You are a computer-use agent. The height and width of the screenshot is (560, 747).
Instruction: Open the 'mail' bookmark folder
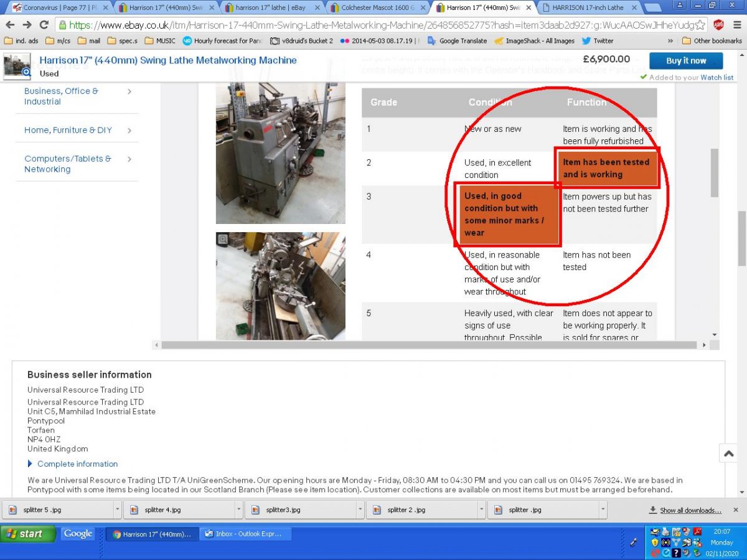tap(89, 41)
